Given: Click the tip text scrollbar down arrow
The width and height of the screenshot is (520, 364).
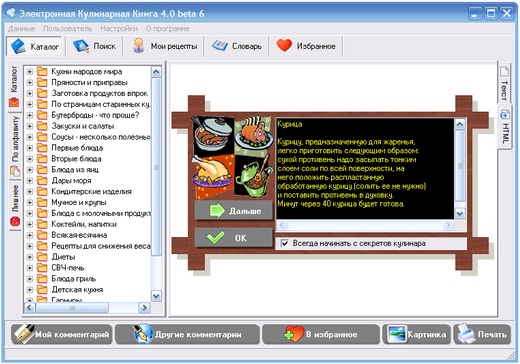Looking at the screenshot, I should [x=460, y=214].
